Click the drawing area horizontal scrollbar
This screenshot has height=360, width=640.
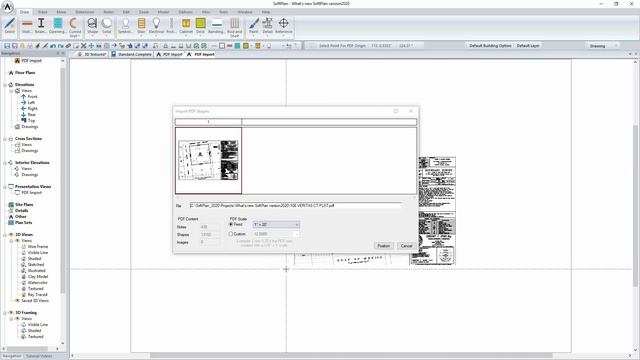coord(351,356)
